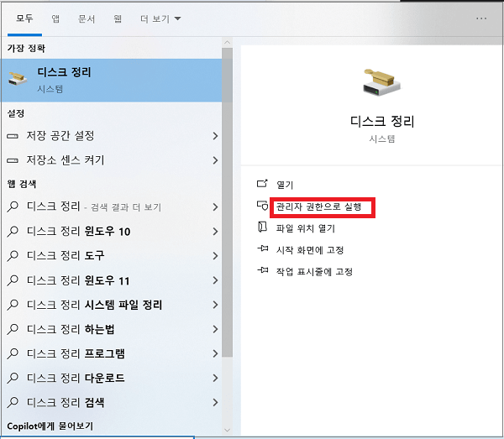Click the Disk Cleanup icon in best match
The height and width of the screenshot is (439, 504).
pyautogui.click(x=18, y=79)
